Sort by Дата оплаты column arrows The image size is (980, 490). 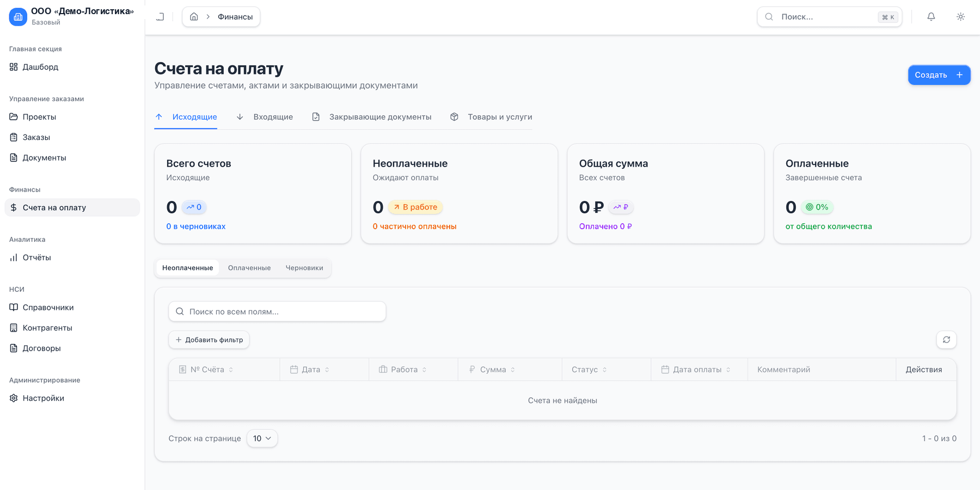(728, 370)
